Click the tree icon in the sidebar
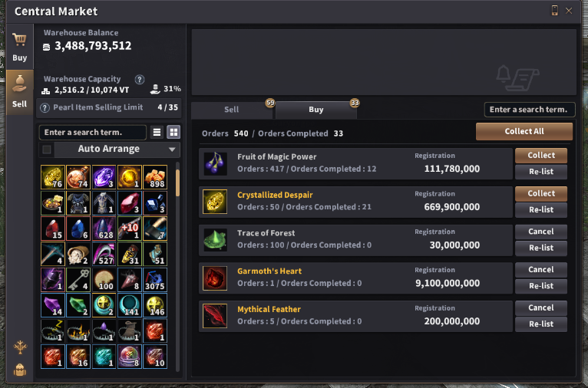Viewport: 588px width, 388px height. click(x=20, y=347)
